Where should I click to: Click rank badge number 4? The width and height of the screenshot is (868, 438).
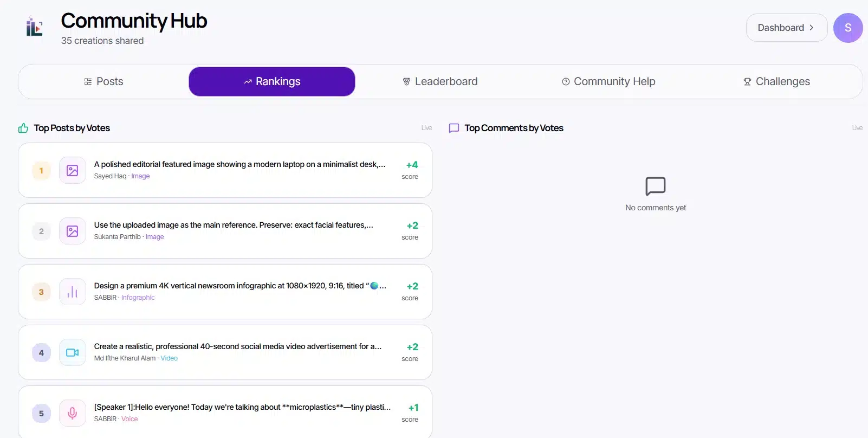click(41, 352)
